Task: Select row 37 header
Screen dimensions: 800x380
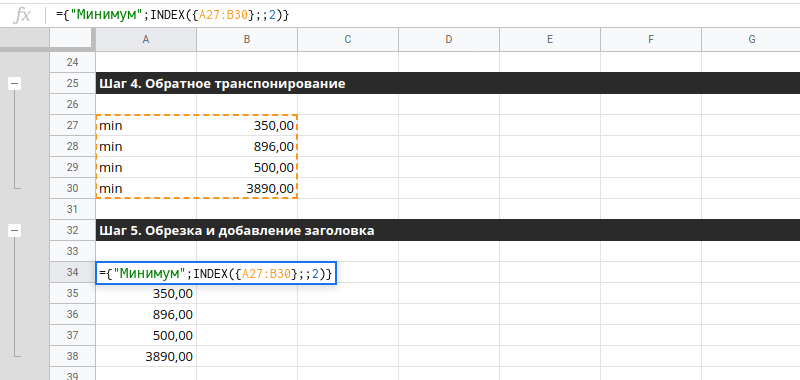Action: (72, 335)
